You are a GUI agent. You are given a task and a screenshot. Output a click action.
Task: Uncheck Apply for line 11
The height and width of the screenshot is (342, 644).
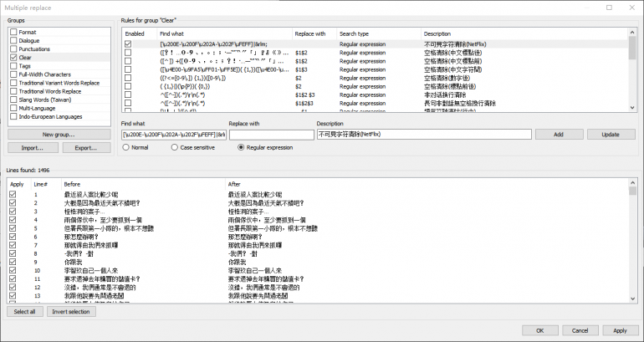click(13, 278)
